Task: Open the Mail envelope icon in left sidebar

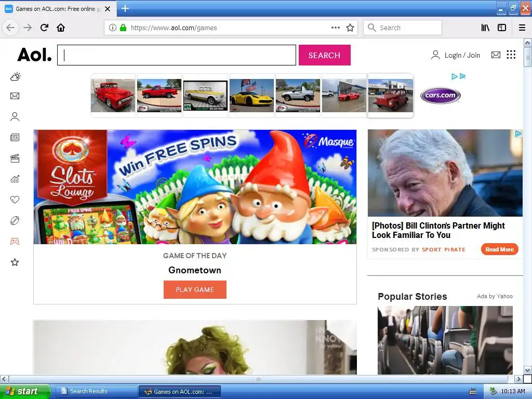Action: [x=15, y=96]
